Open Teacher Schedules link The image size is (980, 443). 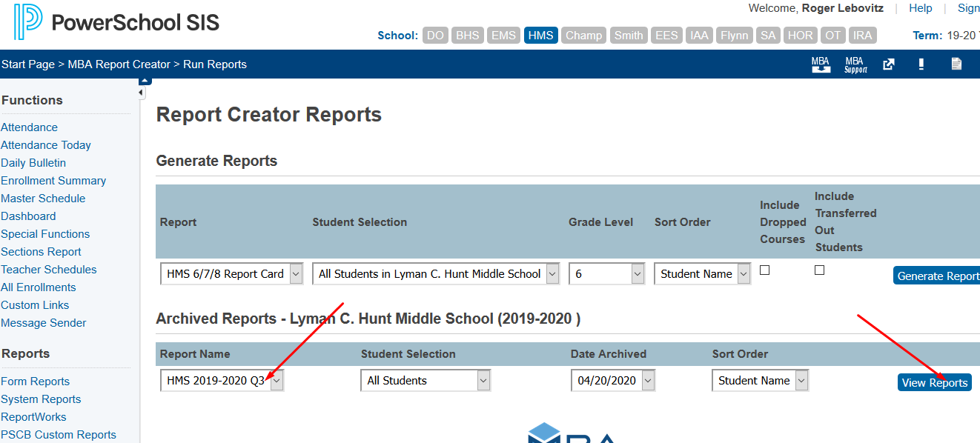coord(49,270)
